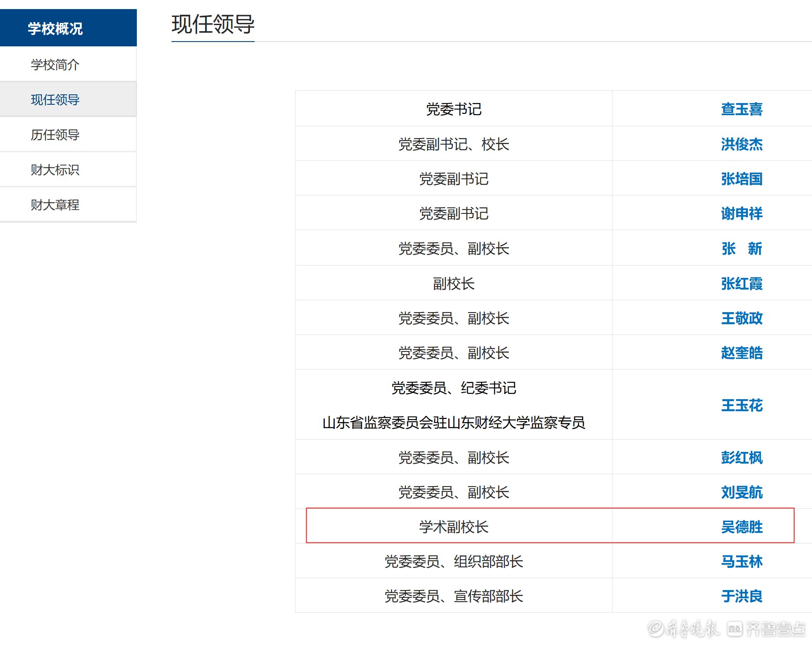Open profile link for 马玉林
Viewport: 812px width, 645px height.
(741, 561)
